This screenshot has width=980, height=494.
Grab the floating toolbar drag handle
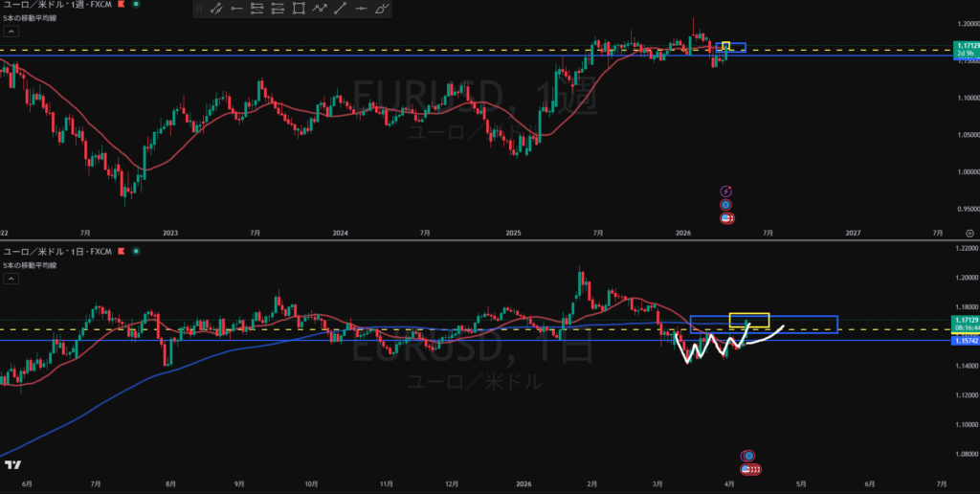tap(199, 9)
